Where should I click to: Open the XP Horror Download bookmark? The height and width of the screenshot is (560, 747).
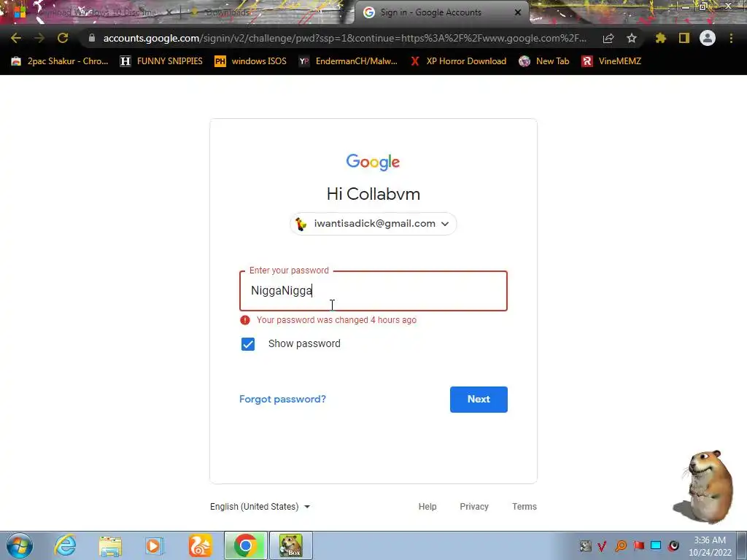coord(458,61)
